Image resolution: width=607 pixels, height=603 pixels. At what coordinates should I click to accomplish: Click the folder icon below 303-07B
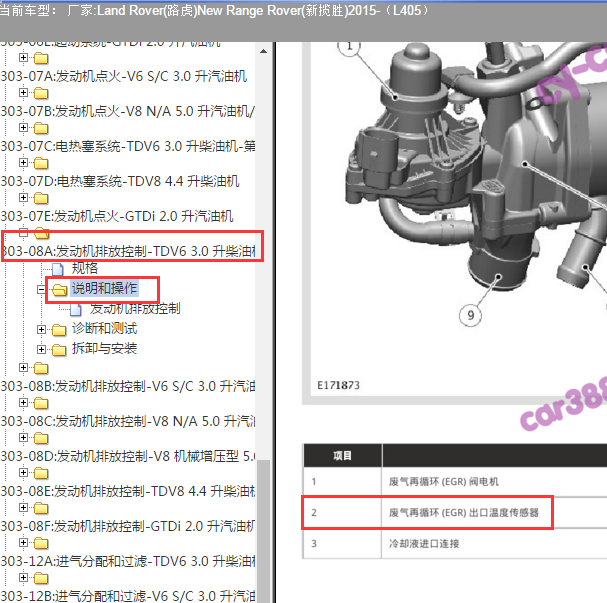pyautogui.click(x=41, y=128)
